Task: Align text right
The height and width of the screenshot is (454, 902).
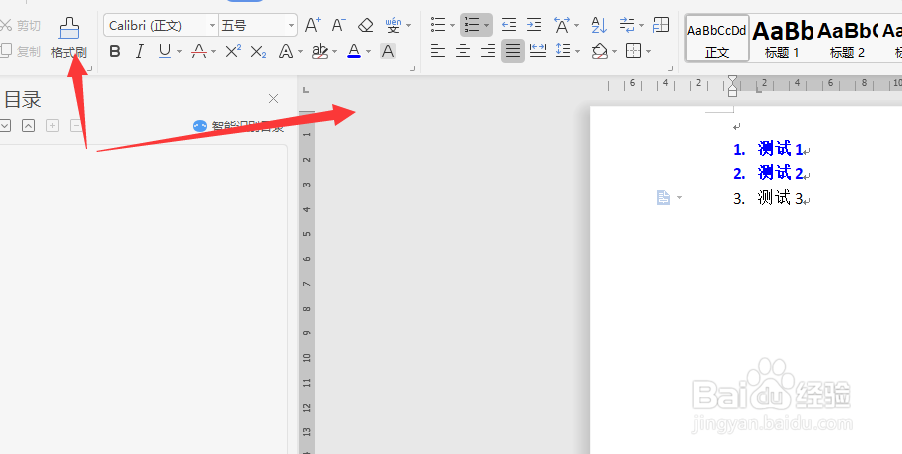Action: pos(488,51)
